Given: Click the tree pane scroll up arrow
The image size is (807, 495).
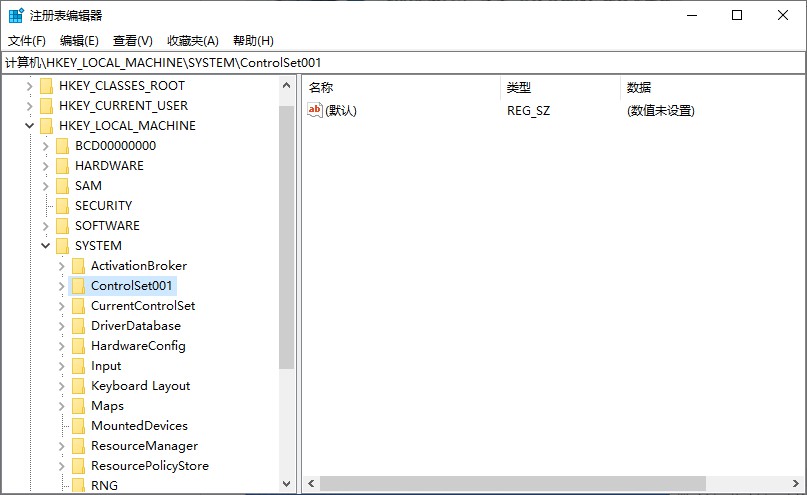Looking at the screenshot, I should click(x=287, y=85).
